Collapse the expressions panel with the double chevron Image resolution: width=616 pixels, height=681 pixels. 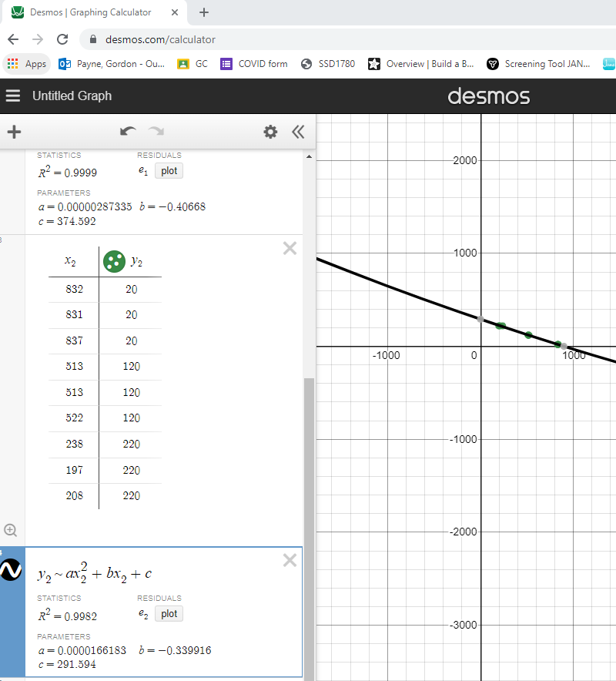298,132
